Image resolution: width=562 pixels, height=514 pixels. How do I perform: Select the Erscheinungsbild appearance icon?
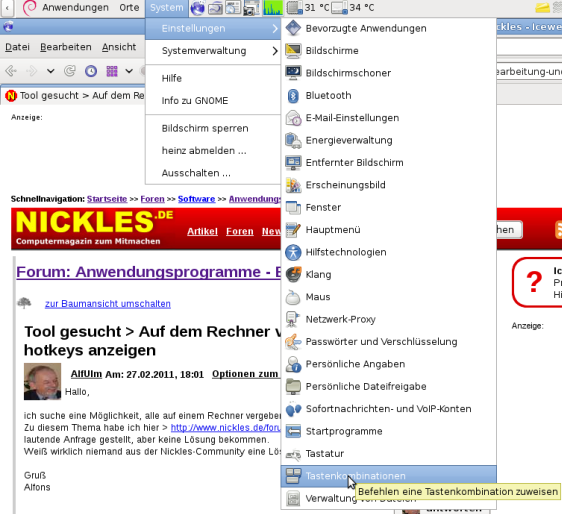pyautogui.click(x=293, y=185)
